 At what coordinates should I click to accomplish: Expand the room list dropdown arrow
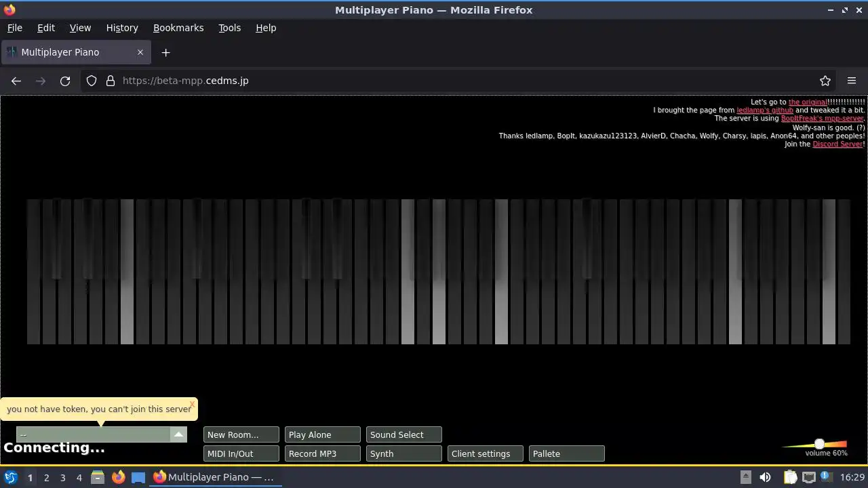[178, 434]
